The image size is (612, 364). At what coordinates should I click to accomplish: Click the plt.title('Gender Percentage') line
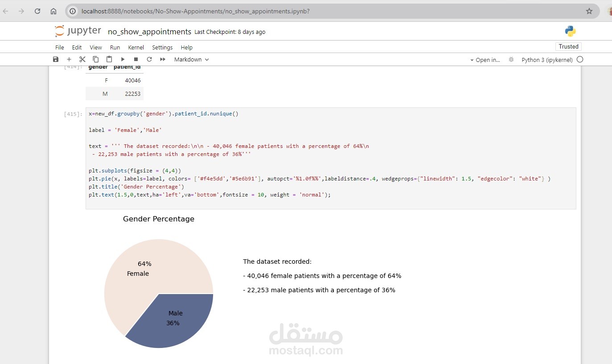[136, 187]
